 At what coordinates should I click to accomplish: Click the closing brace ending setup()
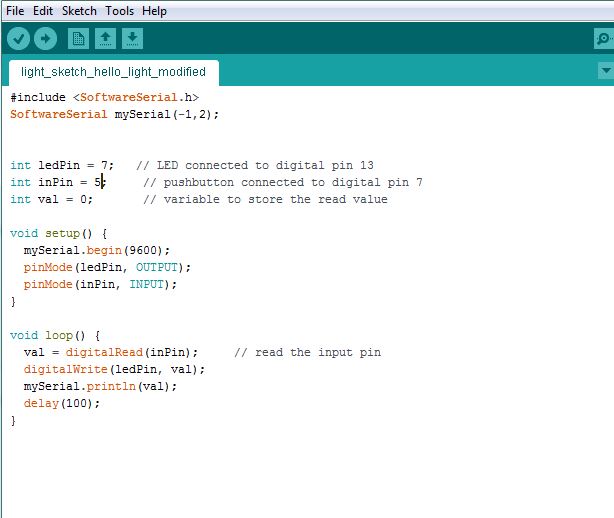click(13, 301)
